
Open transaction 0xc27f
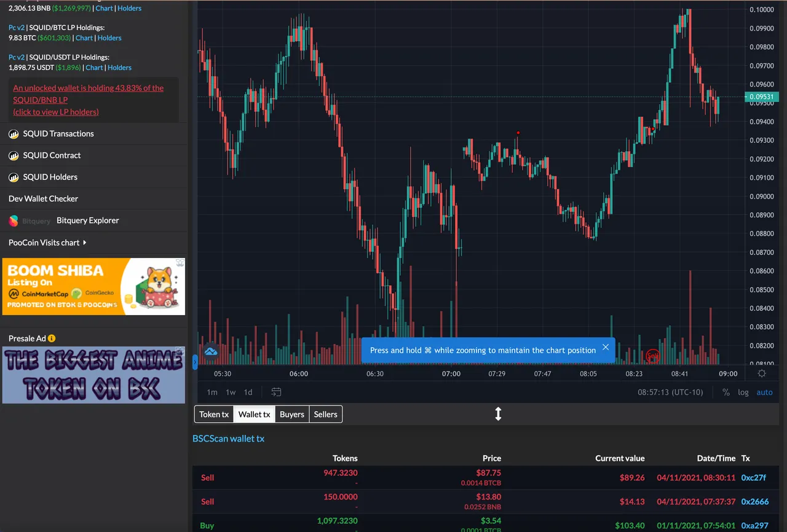click(x=754, y=477)
